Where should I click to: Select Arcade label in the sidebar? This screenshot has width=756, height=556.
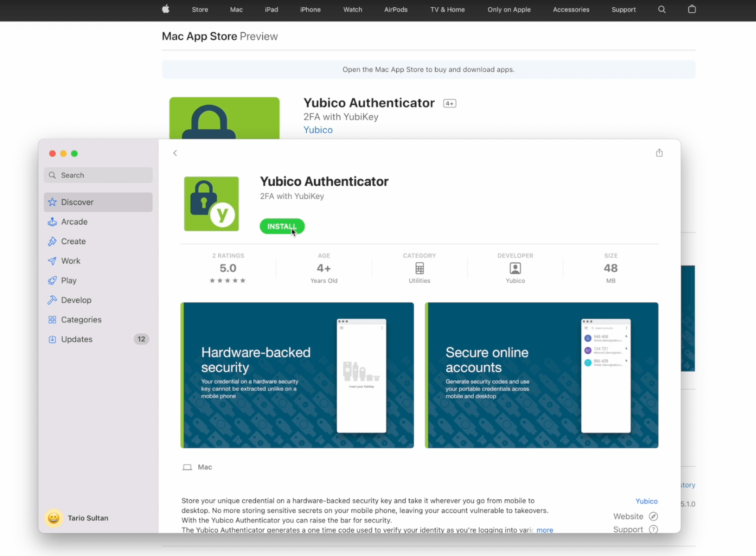[x=74, y=222]
